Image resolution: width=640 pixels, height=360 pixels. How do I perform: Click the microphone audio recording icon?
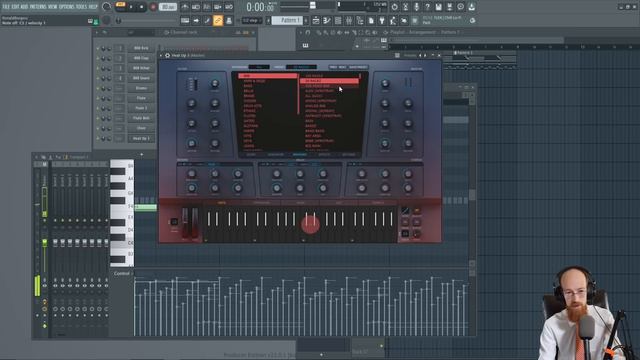416,7
